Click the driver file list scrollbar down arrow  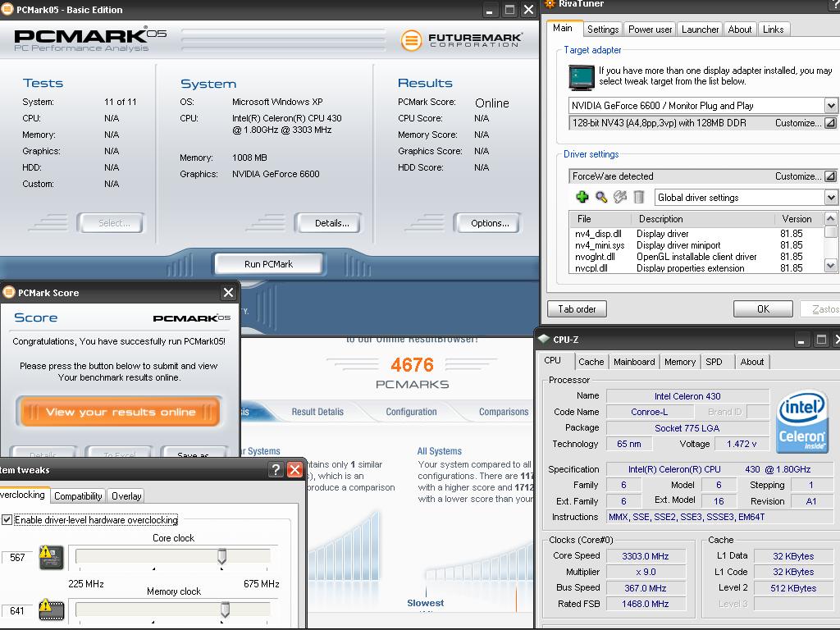click(x=830, y=265)
